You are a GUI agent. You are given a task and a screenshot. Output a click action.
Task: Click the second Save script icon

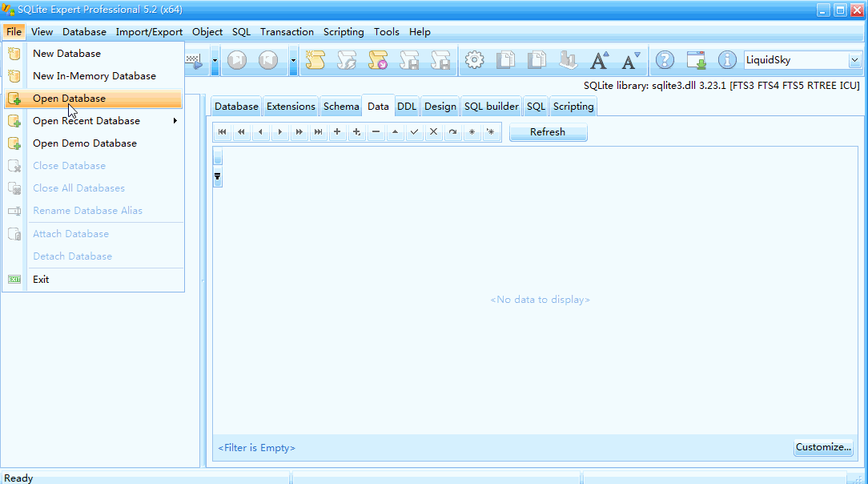pyautogui.click(x=440, y=60)
